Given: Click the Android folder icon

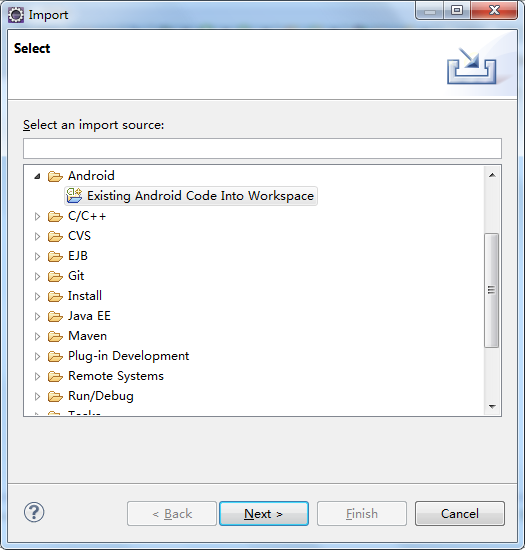Looking at the screenshot, I should [55, 176].
